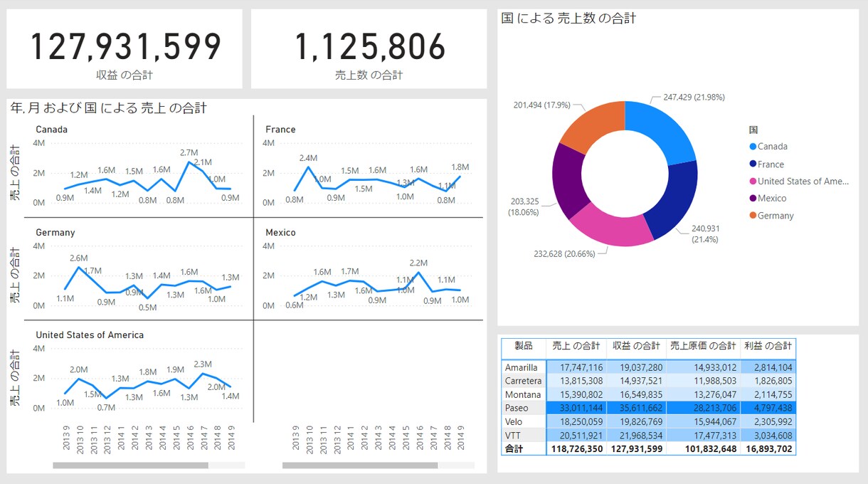
Task: Click the 2.6M peak label in Germany chart
Action: 78,258
